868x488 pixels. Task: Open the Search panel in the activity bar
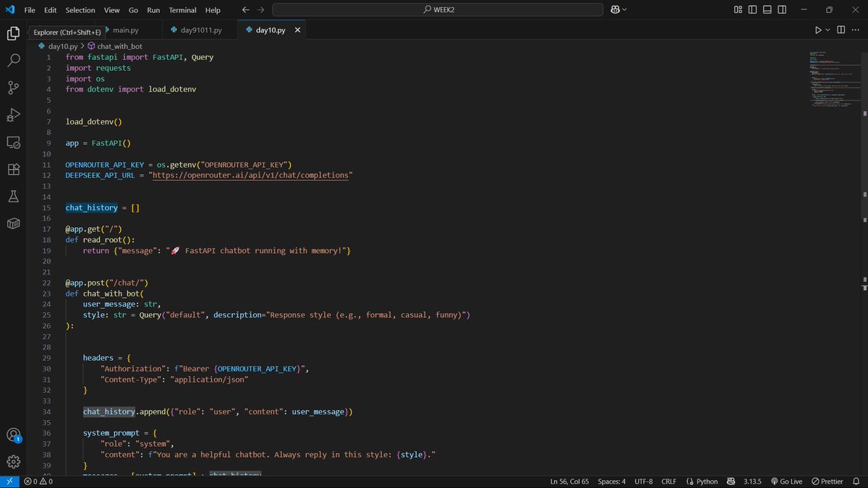13,60
